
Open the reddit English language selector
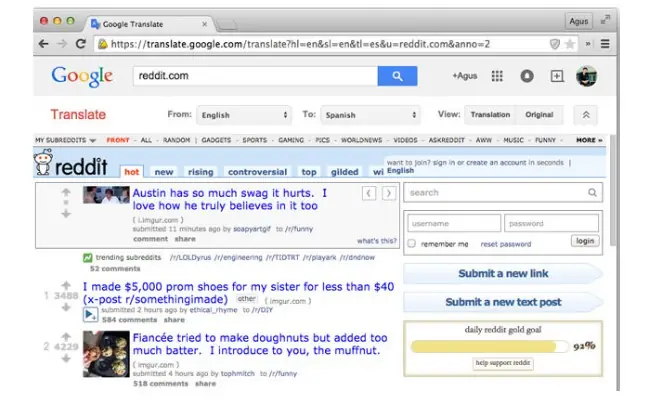tap(400, 171)
